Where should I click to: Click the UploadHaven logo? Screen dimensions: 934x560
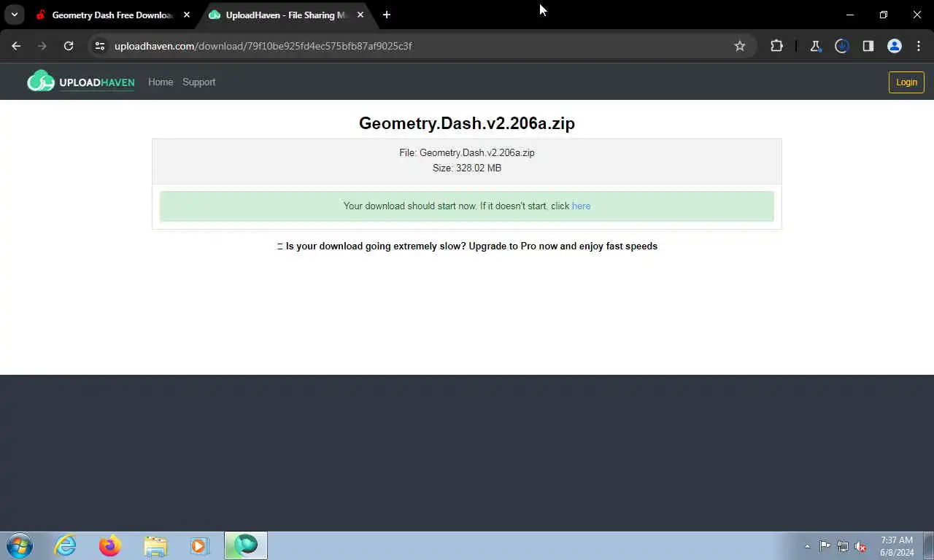pos(81,82)
